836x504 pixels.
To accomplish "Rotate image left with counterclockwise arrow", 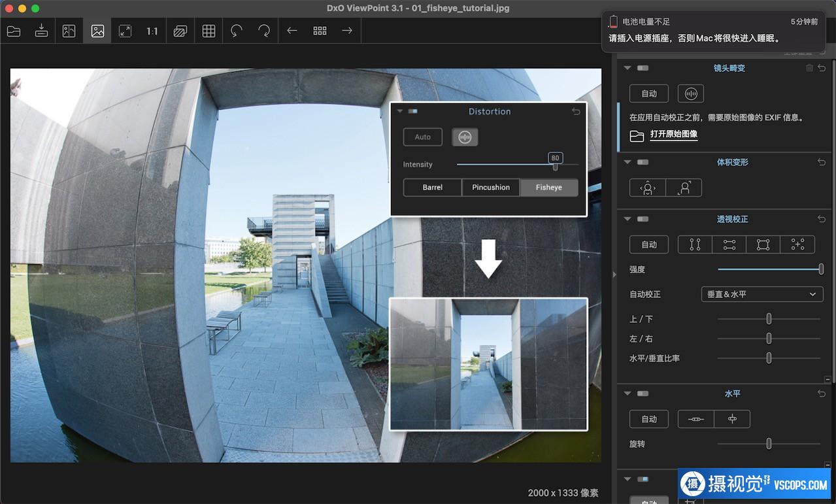I will [x=237, y=31].
